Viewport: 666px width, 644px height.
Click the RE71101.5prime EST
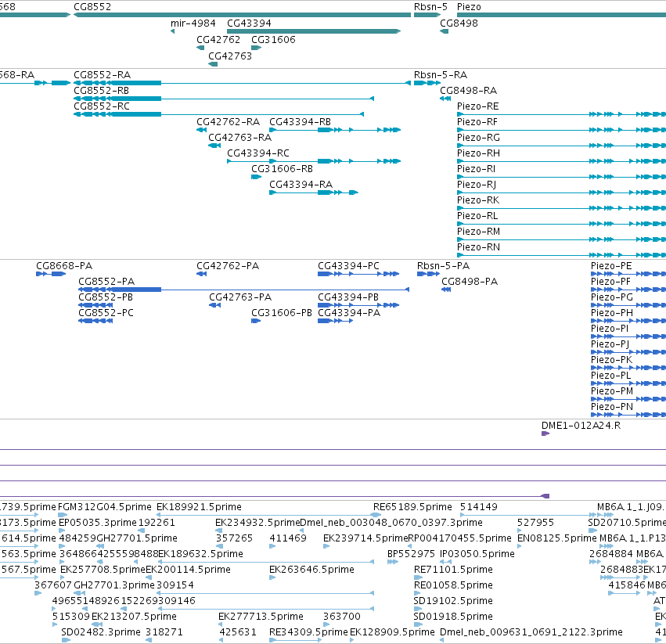(453, 570)
